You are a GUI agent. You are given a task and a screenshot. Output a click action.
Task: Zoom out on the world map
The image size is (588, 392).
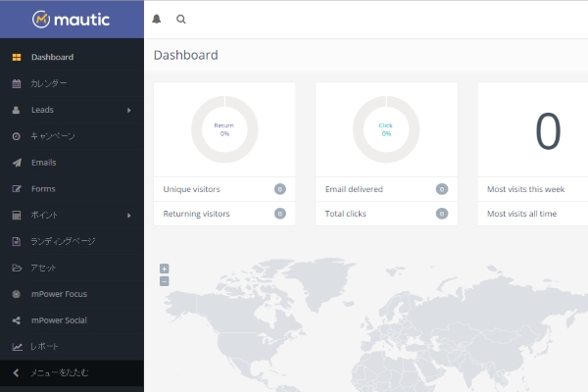pyautogui.click(x=164, y=281)
